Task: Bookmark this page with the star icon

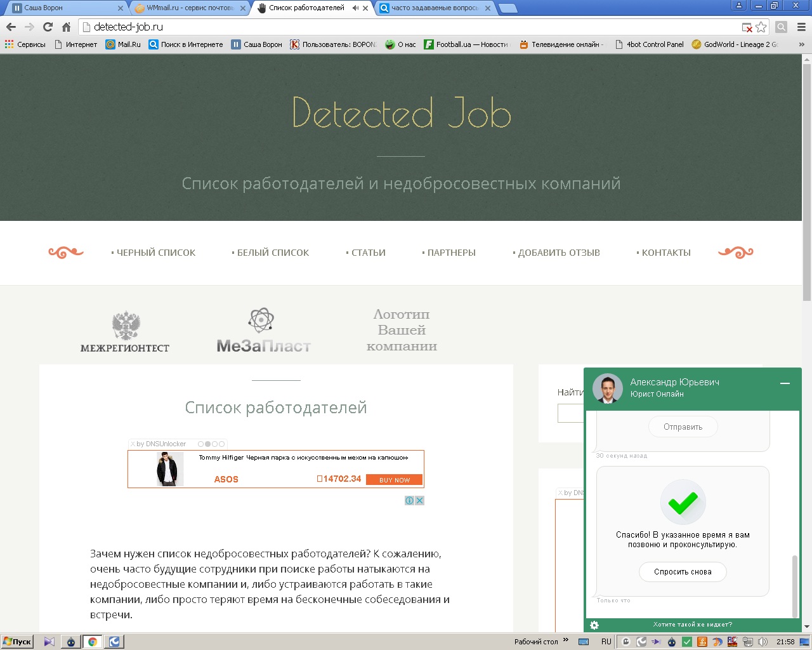Action: pos(761,27)
